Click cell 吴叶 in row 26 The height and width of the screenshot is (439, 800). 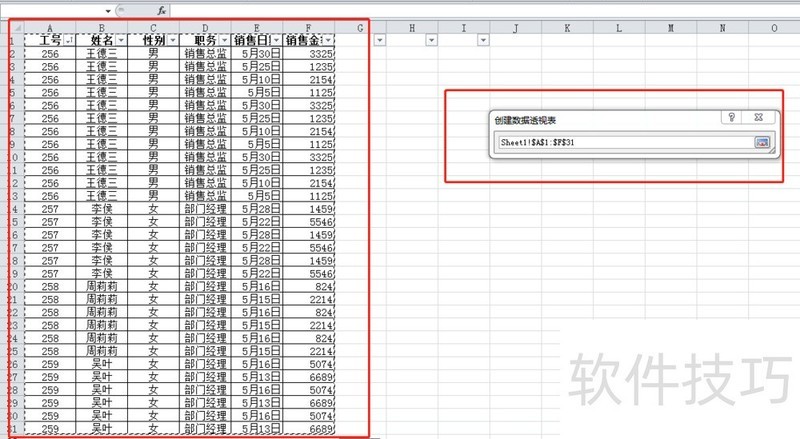coord(102,364)
